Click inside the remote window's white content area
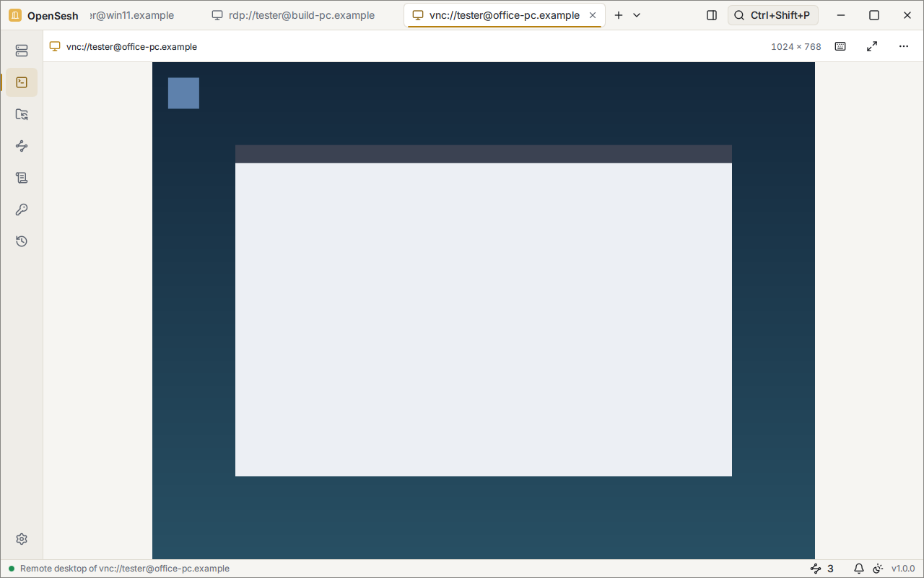The height and width of the screenshot is (578, 924). click(x=484, y=319)
